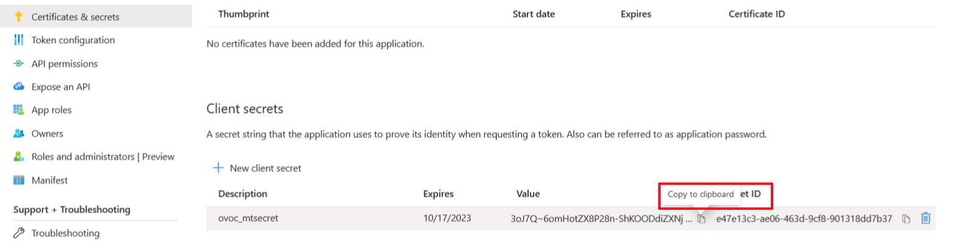Click the Token configuration icon
Image resolution: width=980 pixels, height=250 pixels.
click(x=19, y=40)
